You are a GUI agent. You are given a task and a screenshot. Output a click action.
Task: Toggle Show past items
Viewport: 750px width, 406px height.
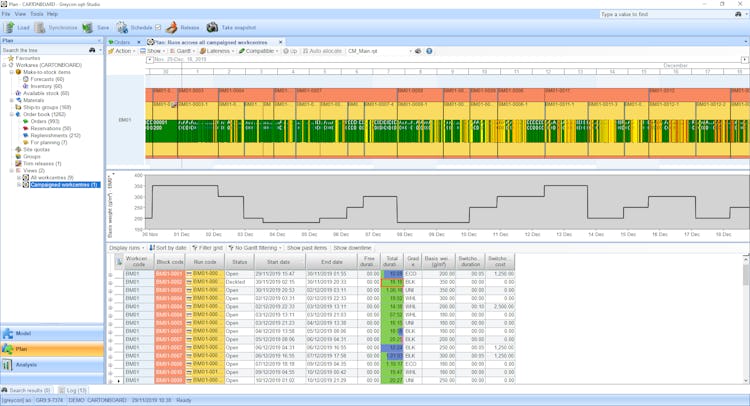click(307, 248)
